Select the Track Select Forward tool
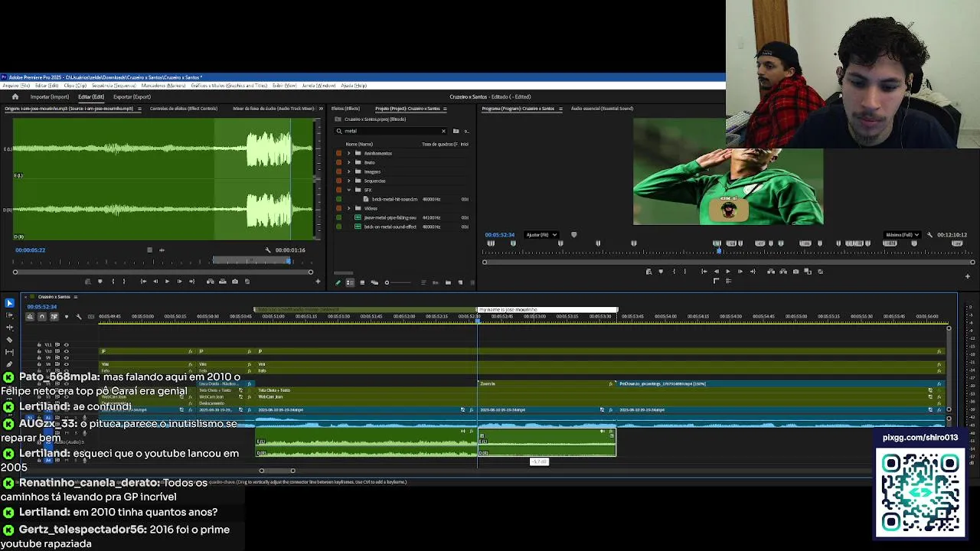The height and width of the screenshot is (551, 980). (9, 315)
